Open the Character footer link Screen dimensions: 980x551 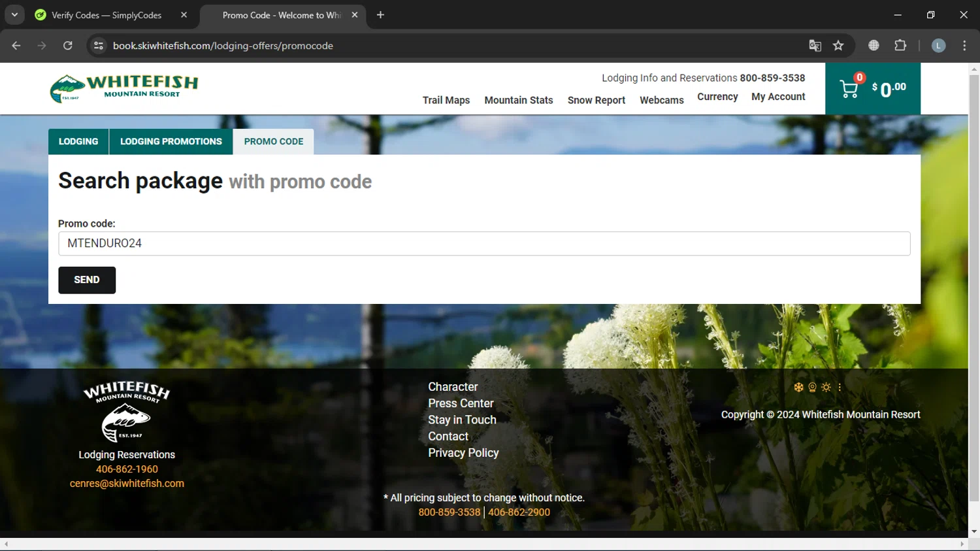(453, 387)
